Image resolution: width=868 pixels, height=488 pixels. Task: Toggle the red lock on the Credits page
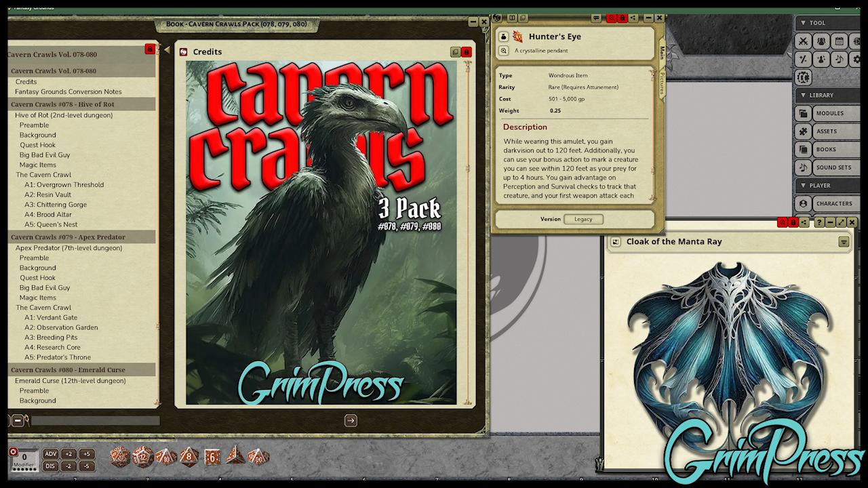point(466,52)
